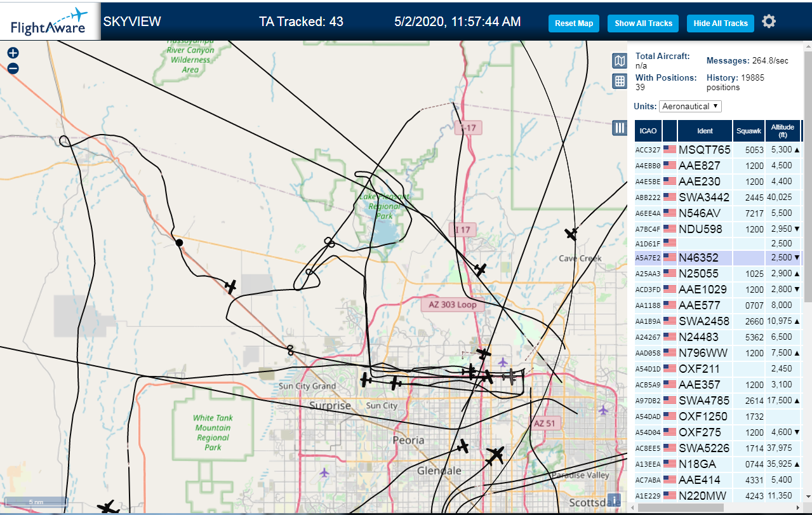Select the N25055 row
This screenshot has height=515, width=812.
point(718,274)
